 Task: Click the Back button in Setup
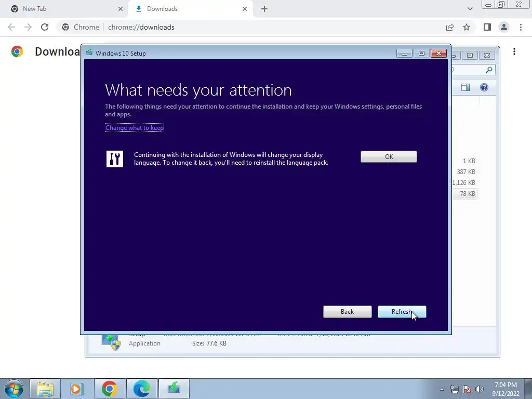tap(347, 312)
